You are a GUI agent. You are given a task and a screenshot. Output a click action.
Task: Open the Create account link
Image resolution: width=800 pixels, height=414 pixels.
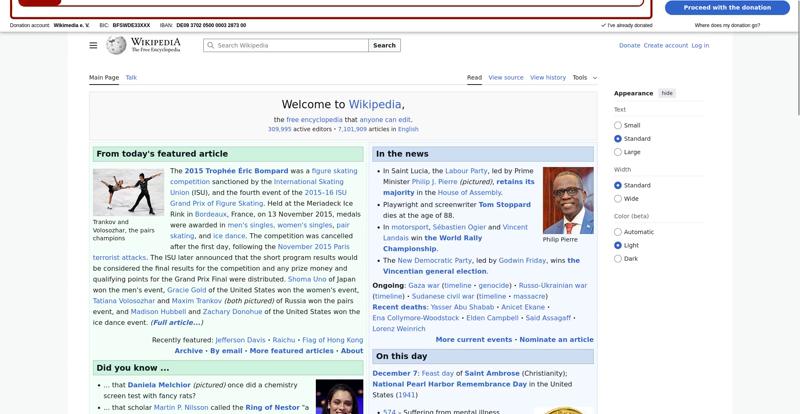pos(665,45)
